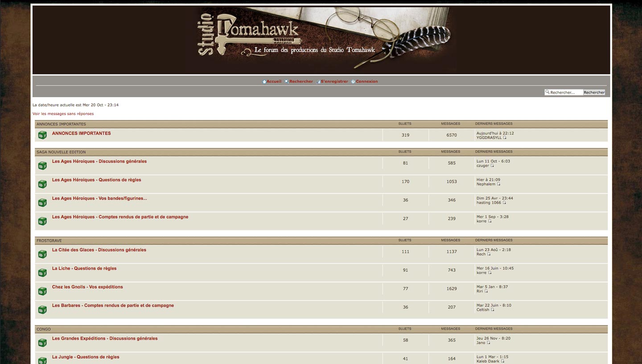
Task: Click the 6570 messages count
Action: (452, 135)
